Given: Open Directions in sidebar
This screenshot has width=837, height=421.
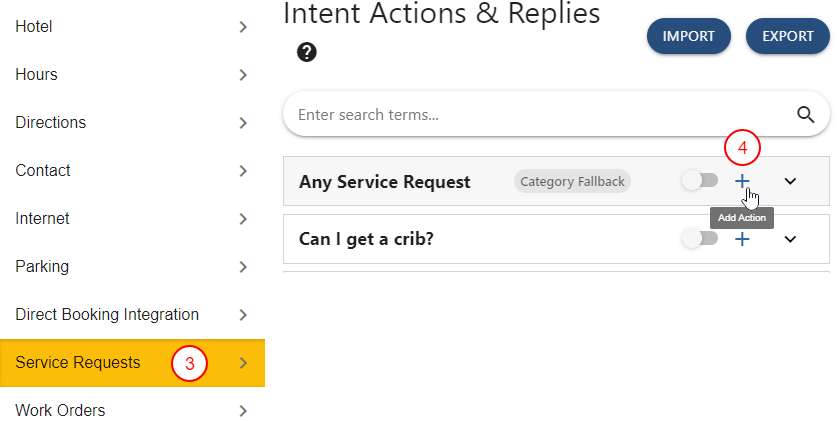Looking at the screenshot, I should click(x=130, y=123).
